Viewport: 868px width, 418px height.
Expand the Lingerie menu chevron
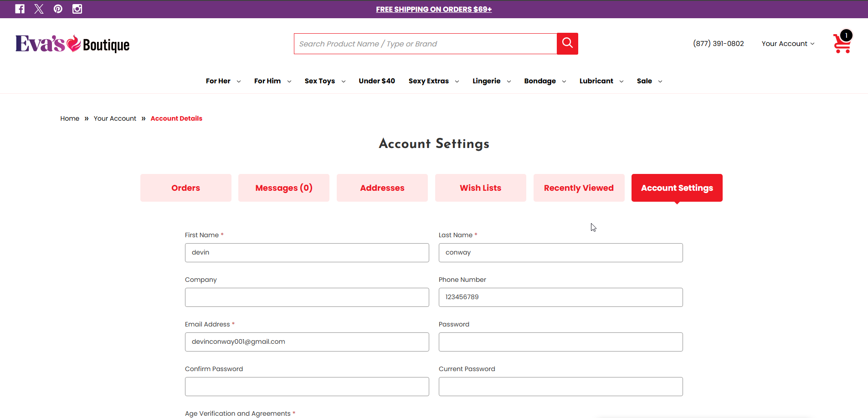[509, 82]
